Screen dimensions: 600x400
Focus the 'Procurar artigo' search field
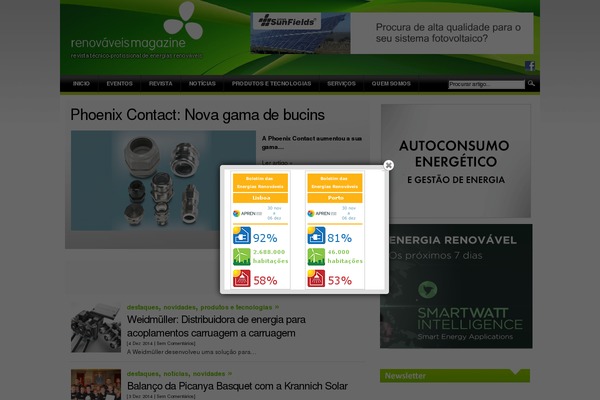click(x=486, y=84)
